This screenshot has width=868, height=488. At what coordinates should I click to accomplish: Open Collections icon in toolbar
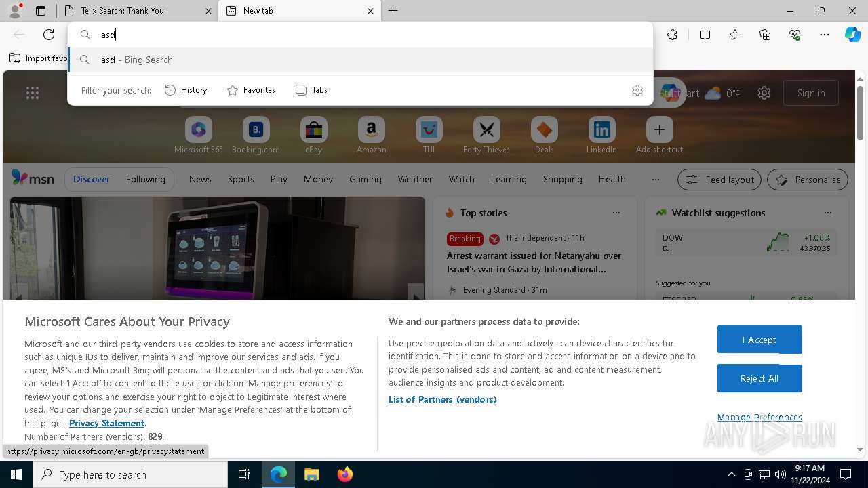[765, 35]
